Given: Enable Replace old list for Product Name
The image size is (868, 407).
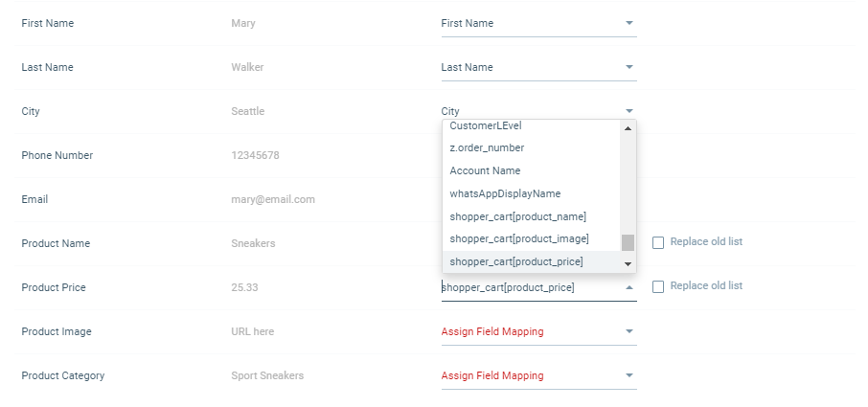Looking at the screenshot, I should (x=658, y=242).
